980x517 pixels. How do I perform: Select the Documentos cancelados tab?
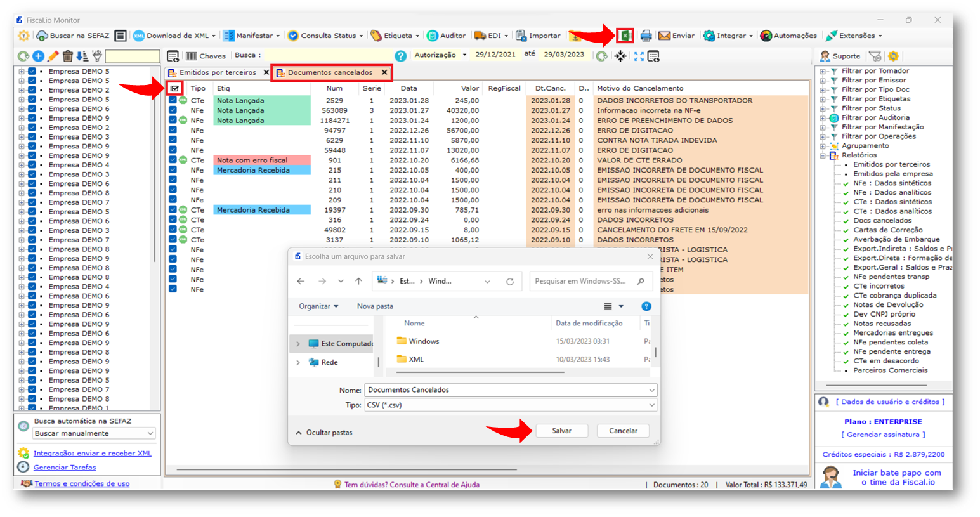331,72
